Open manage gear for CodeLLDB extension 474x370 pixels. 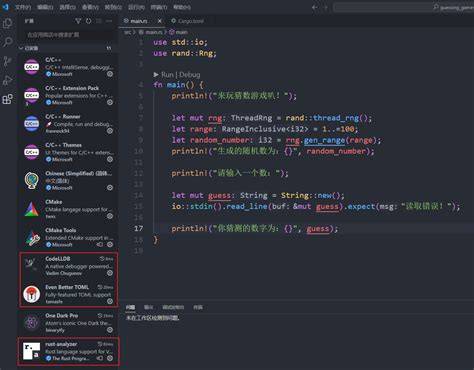[x=110, y=273]
